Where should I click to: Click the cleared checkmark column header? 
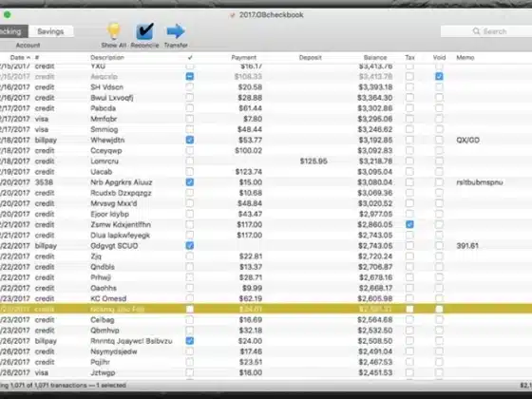point(190,57)
